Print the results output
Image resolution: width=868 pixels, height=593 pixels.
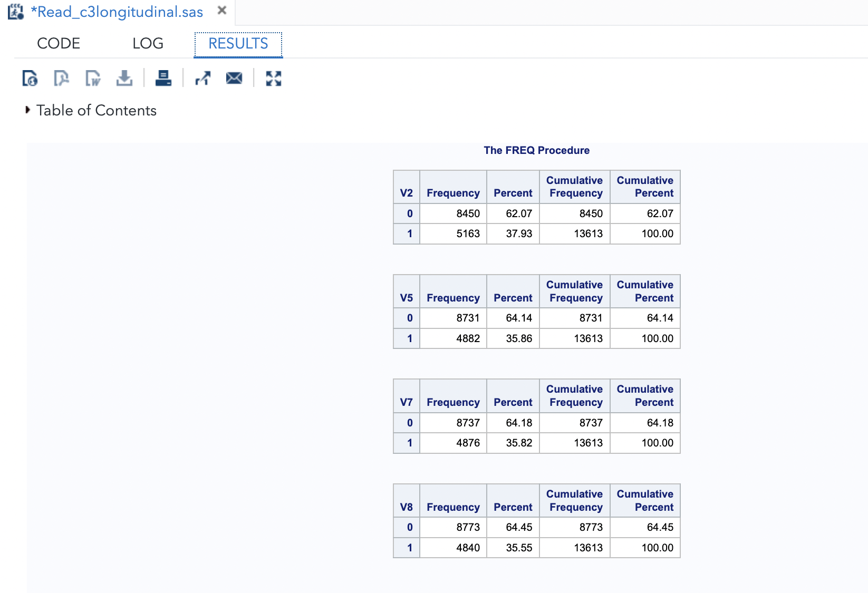[163, 79]
